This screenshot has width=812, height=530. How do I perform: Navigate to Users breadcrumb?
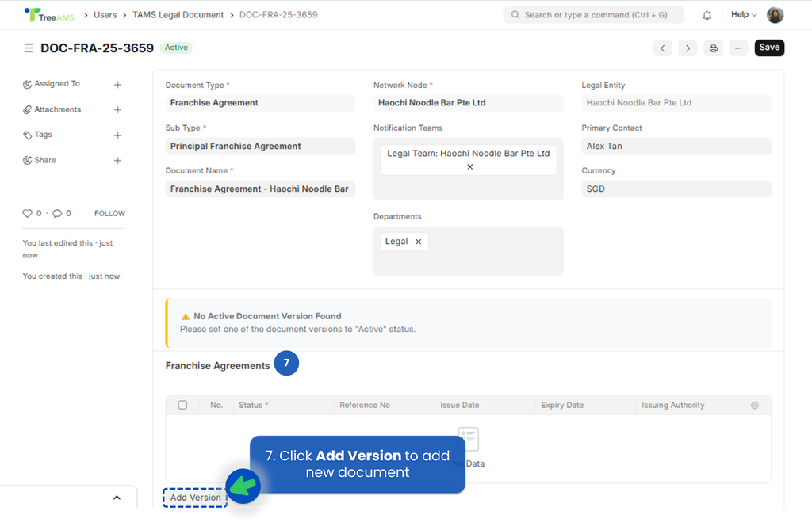coord(105,15)
